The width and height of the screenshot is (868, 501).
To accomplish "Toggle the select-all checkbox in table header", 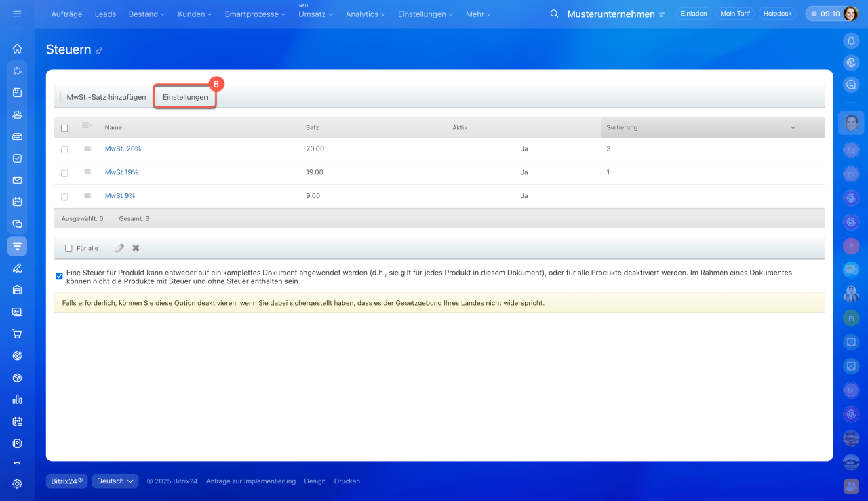I will point(64,128).
